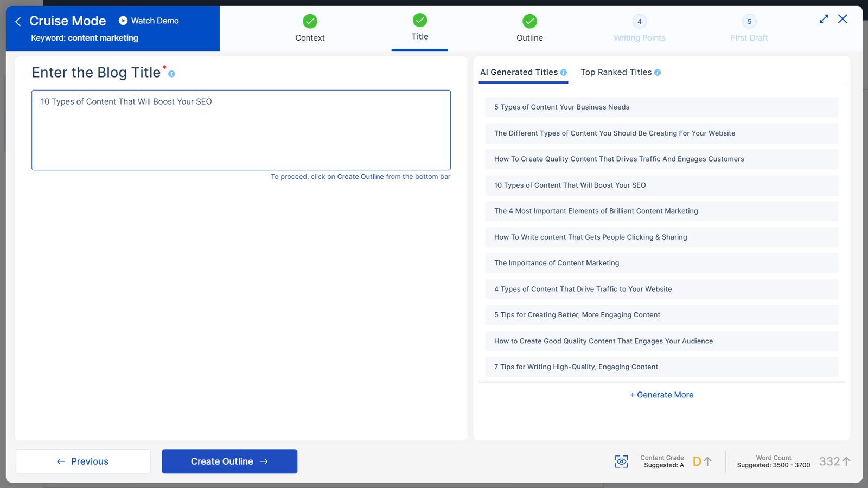Click the Content Grade up arrow
The height and width of the screenshot is (488, 868).
[707, 461]
